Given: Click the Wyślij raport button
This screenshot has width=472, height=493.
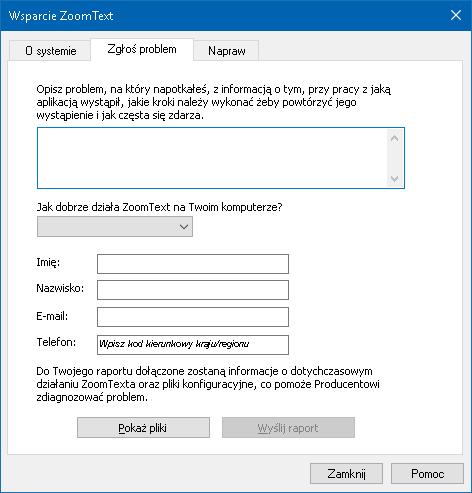Looking at the screenshot, I should pos(288,428).
